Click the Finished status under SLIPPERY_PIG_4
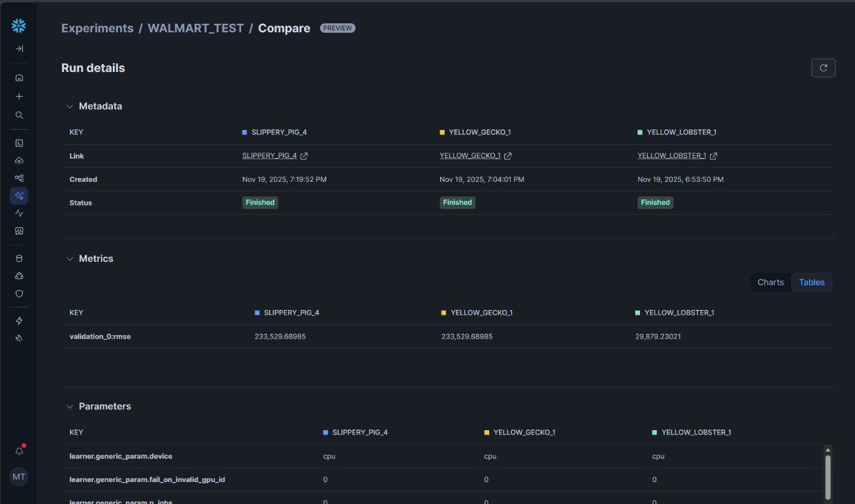 pos(260,203)
